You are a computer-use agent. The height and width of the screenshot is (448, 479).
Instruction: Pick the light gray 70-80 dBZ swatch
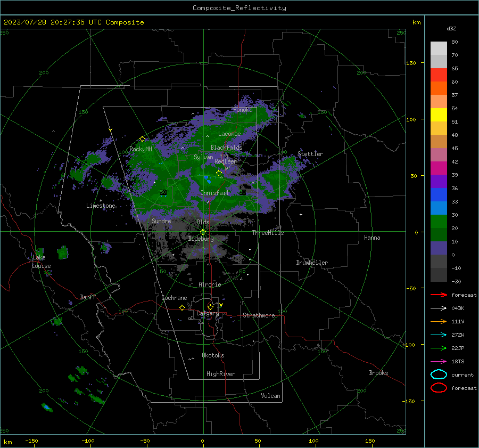[x=439, y=48]
